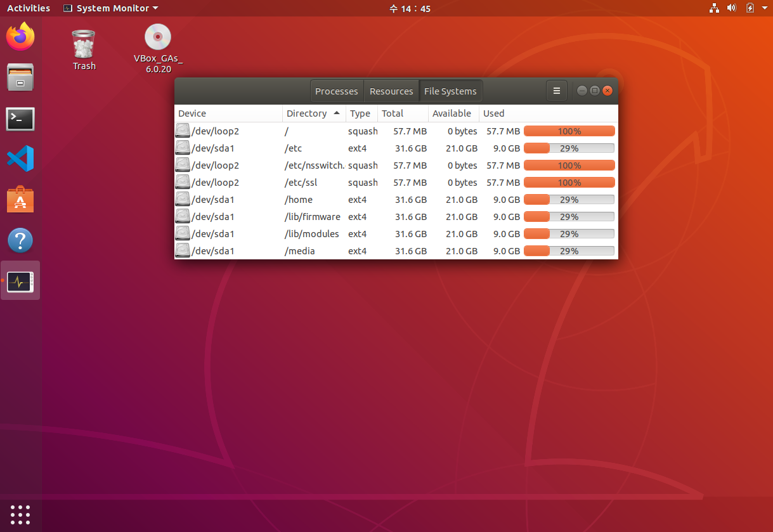Viewport: 773px width, 532px height.
Task: Sort by the Type column header
Action: tap(361, 114)
